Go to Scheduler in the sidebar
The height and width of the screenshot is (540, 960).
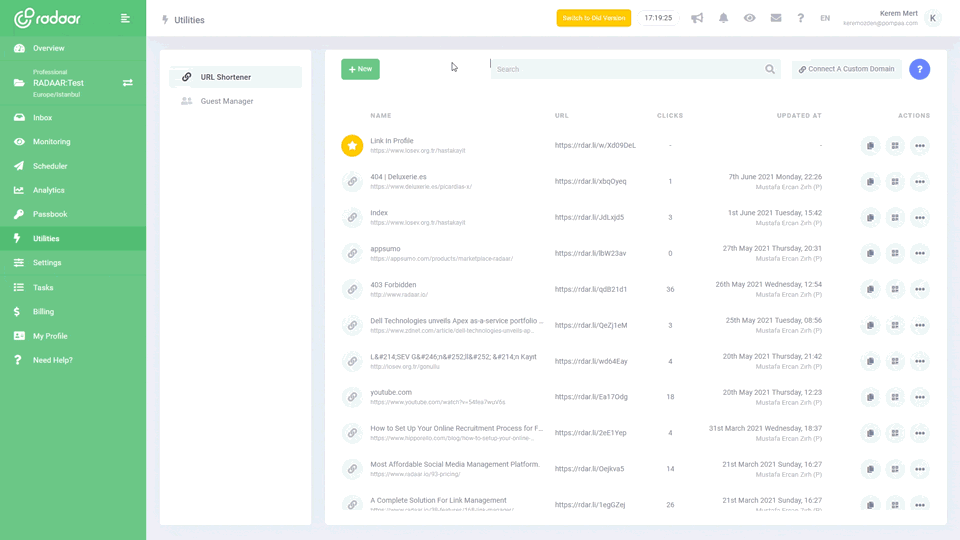50,166
